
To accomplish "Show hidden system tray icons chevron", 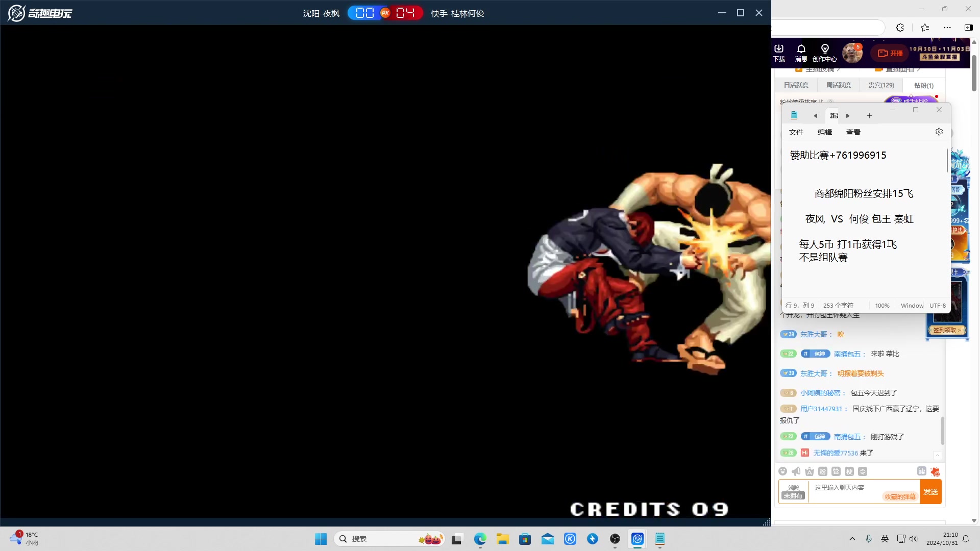I will pos(852,539).
